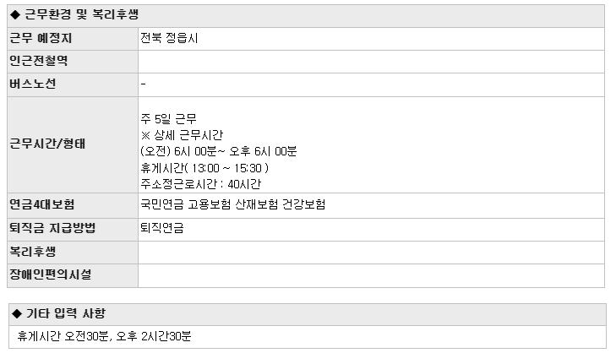This screenshot has height=364, width=616.
Task: Click the 주 5일 근무 text
Action: coord(168,119)
